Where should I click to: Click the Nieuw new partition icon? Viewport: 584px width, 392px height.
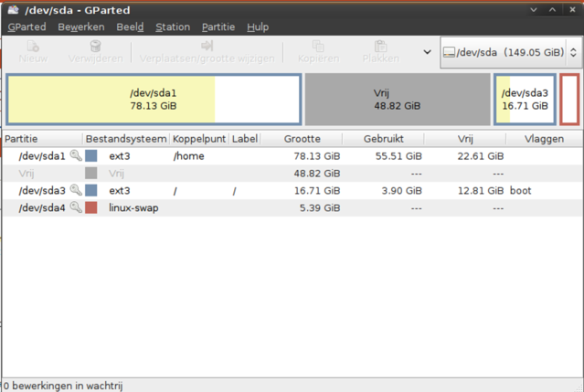point(33,46)
